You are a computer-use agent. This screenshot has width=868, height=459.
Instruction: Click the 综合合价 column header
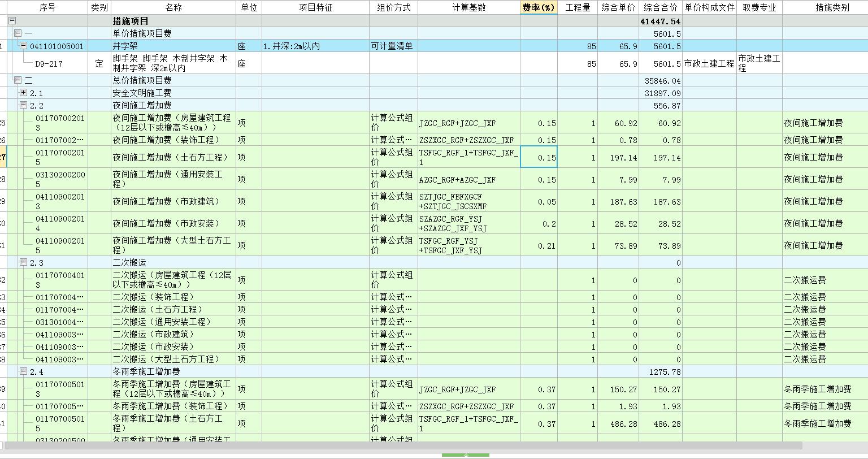[661, 7]
